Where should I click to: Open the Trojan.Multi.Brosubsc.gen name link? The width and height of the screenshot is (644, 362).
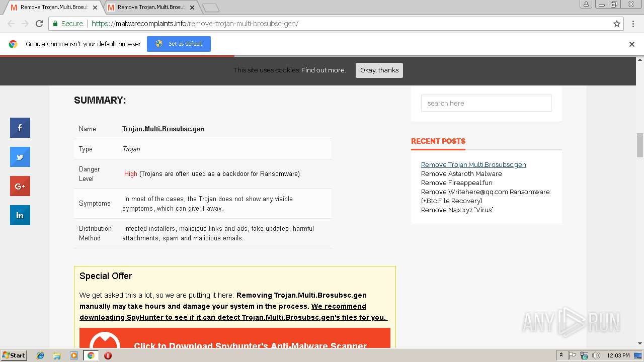point(164,129)
